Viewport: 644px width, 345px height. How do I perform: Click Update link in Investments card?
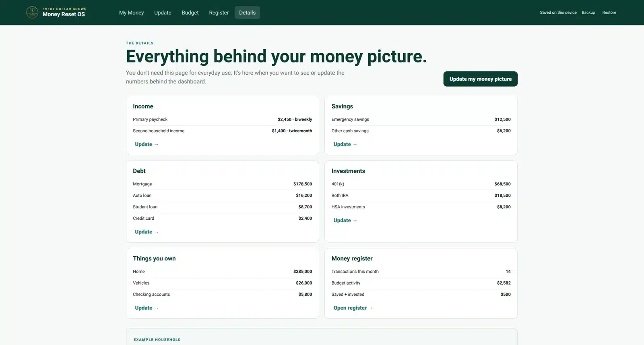click(345, 220)
